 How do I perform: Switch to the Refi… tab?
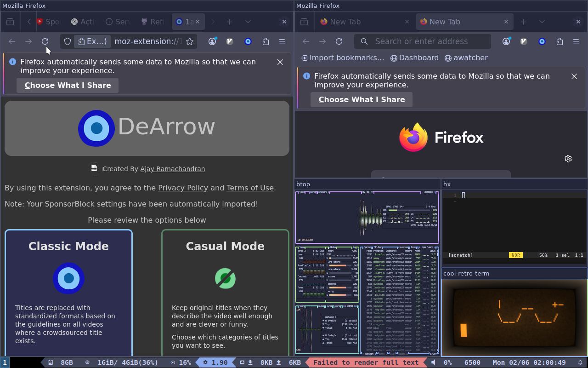pyautogui.click(x=153, y=22)
